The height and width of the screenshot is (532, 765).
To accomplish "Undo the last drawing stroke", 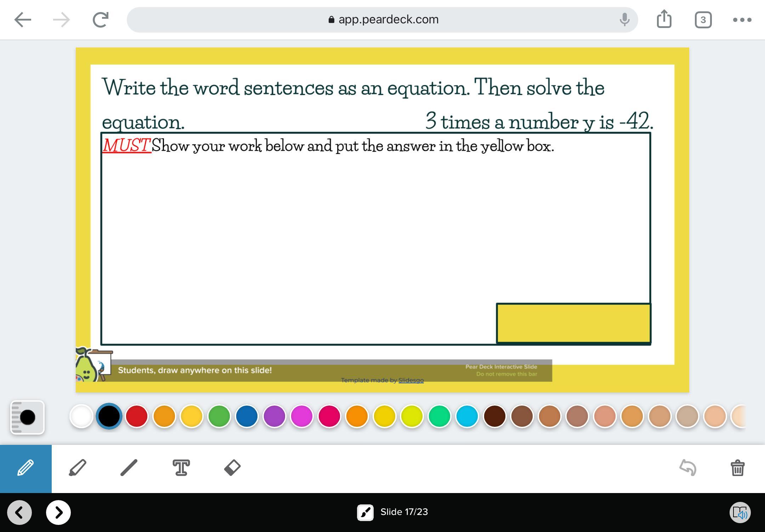I will coord(688,468).
